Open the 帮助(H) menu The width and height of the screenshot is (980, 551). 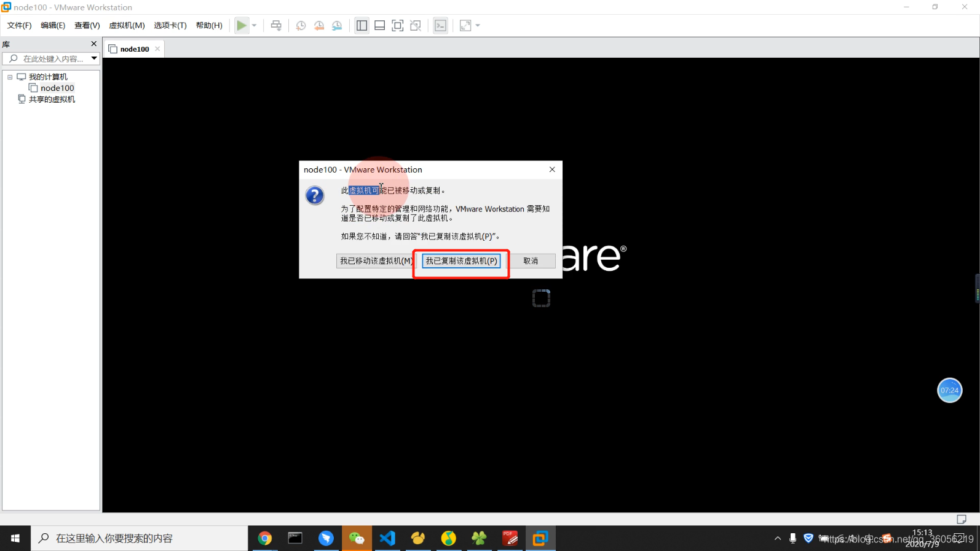pyautogui.click(x=209, y=25)
